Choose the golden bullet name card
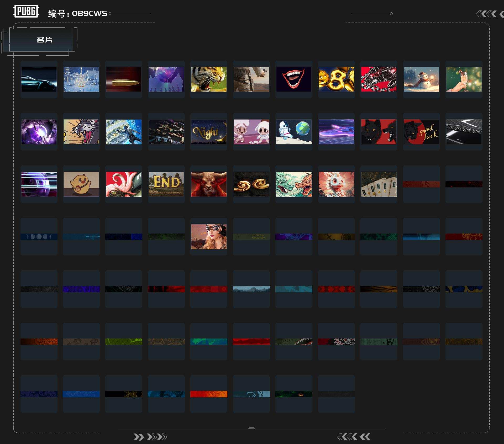This screenshot has height=444, width=504. (124, 79)
